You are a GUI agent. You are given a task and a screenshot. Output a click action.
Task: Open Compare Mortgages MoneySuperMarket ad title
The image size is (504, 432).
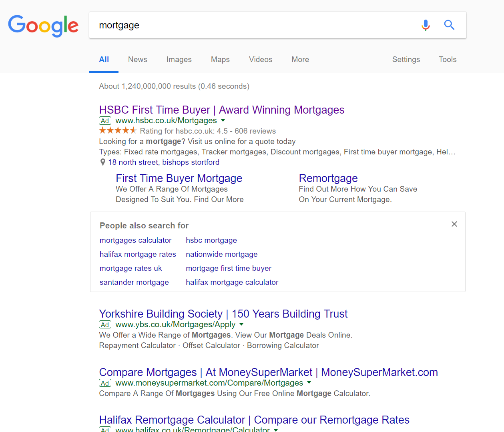269,372
